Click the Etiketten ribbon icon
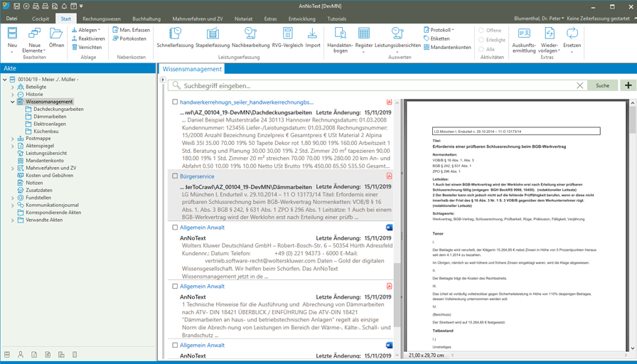 (427, 39)
